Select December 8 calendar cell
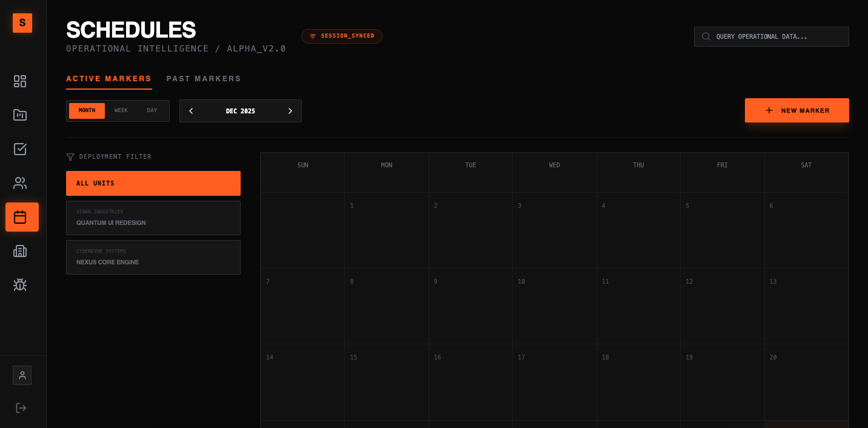Image resolution: width=868 pixels, height=428 pixels. [387, 306]
